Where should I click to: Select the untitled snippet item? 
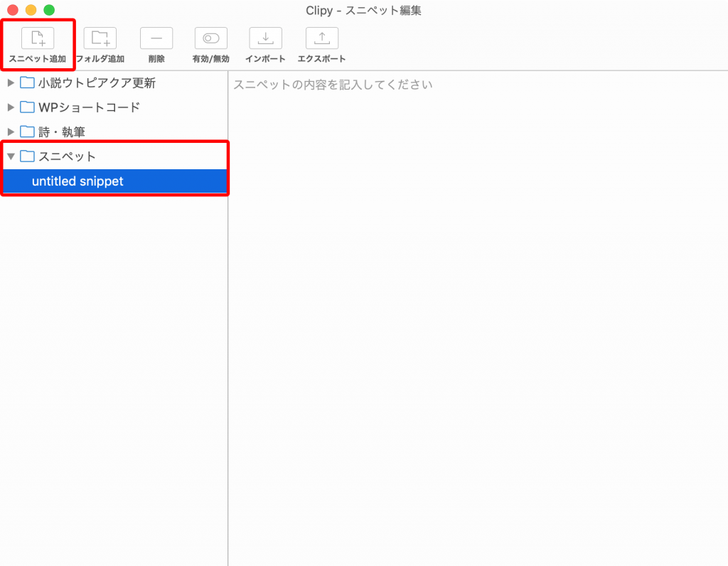(x=114, y=181)
